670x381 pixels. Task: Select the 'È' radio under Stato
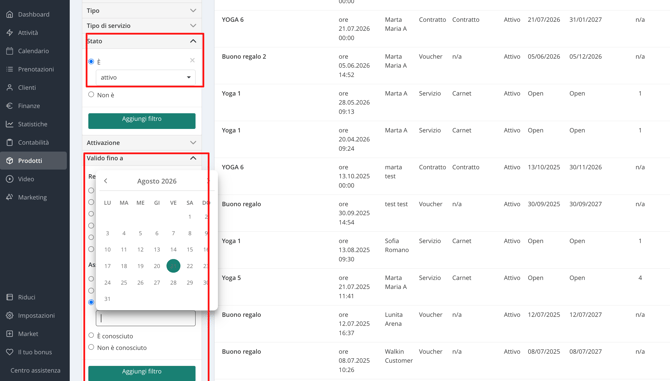point(91,62)
